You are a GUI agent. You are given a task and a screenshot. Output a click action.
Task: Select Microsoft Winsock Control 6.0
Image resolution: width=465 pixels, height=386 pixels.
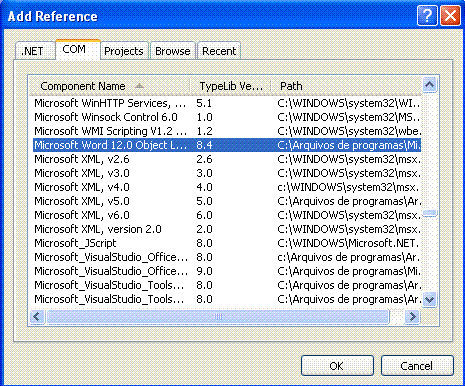[227, 117]
